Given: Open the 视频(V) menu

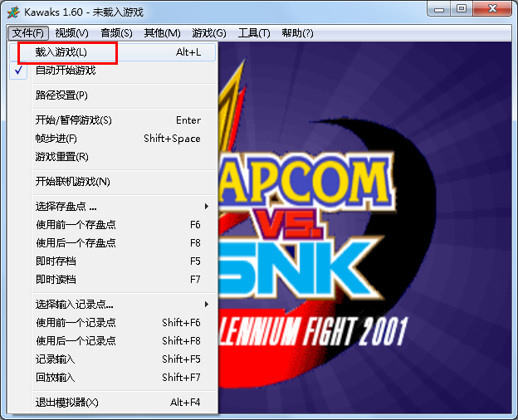Looking at the screenshot, I should pyautogui.click(x=72, y=33).
